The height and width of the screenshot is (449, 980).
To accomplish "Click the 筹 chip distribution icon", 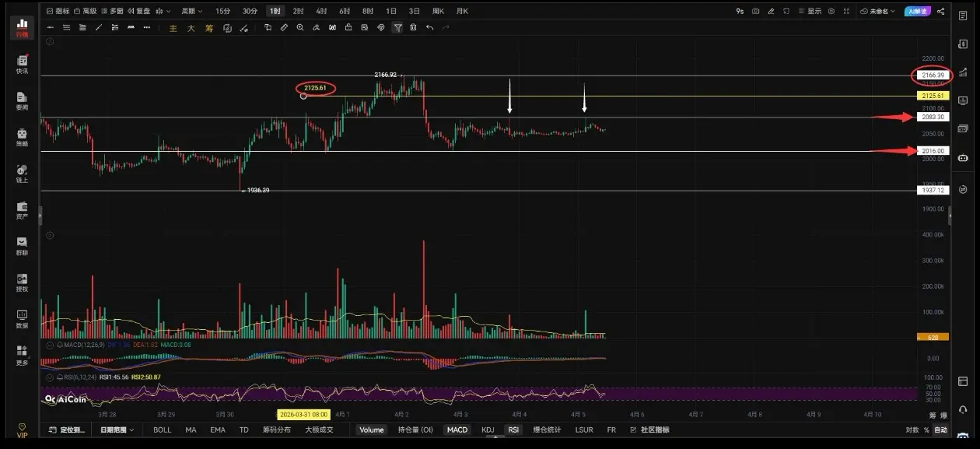I will click(x=209, y=27).
